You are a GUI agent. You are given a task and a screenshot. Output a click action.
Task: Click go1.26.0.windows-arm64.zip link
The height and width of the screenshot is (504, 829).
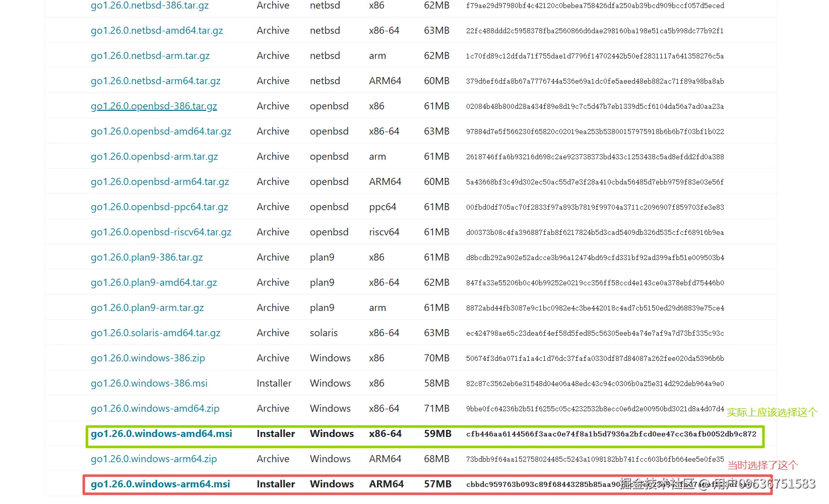click(x=154, y=459)
